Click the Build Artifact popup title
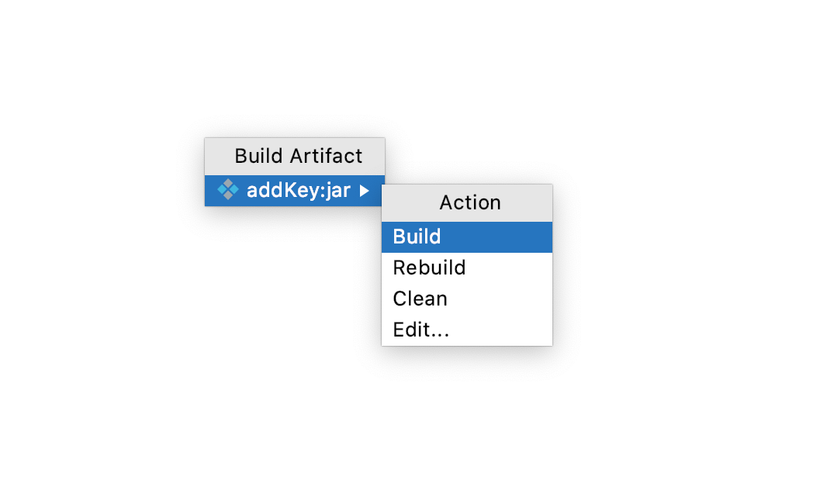 (298, 156)
